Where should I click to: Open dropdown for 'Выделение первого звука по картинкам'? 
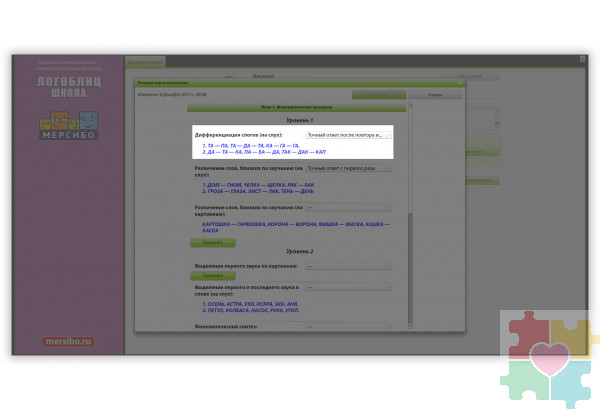point(347,266)
